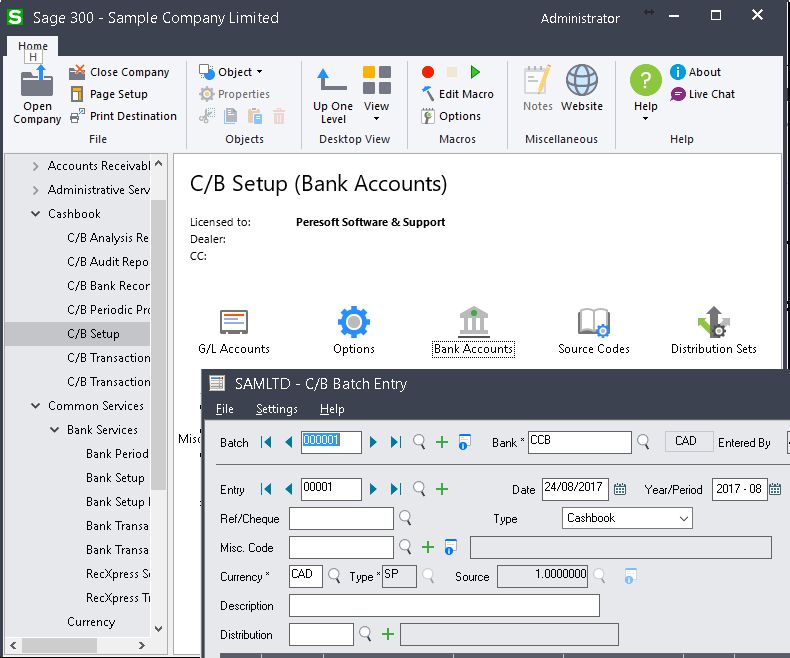Open the Website globe icon
The image size is (790, 658).
tap(581, 80)
